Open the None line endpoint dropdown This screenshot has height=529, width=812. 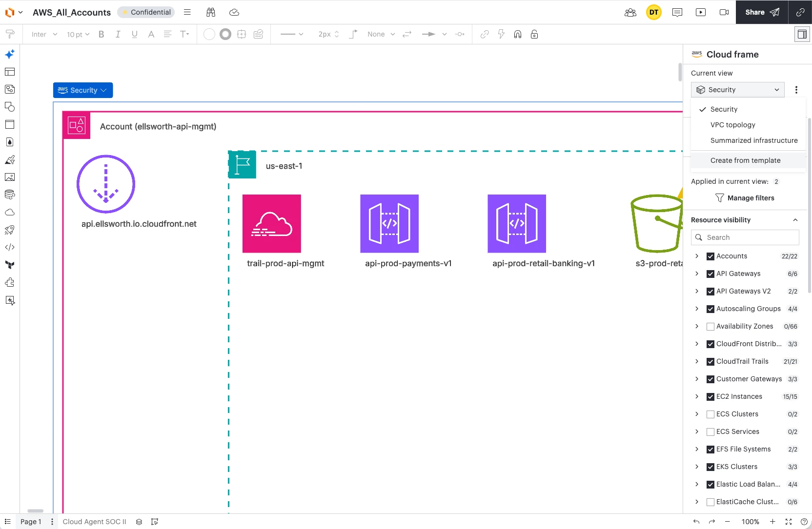click(381, 34)
